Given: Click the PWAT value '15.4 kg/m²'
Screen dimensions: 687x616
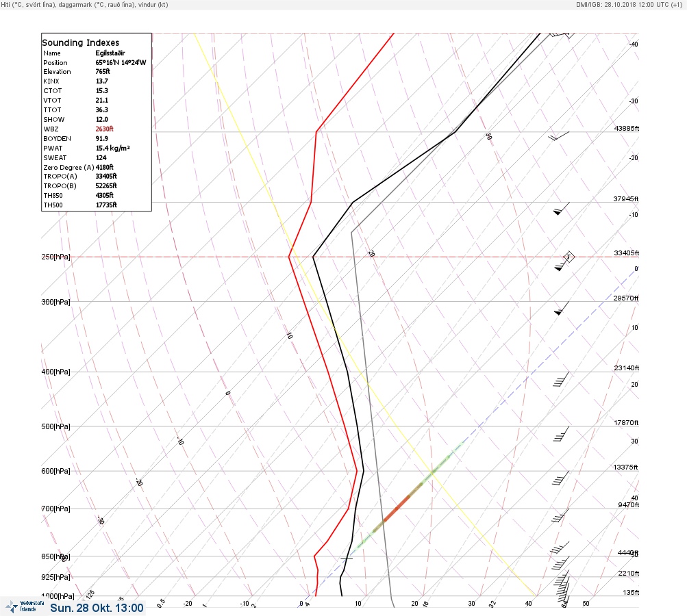Looking at the screenshot, I should point(112,148).
